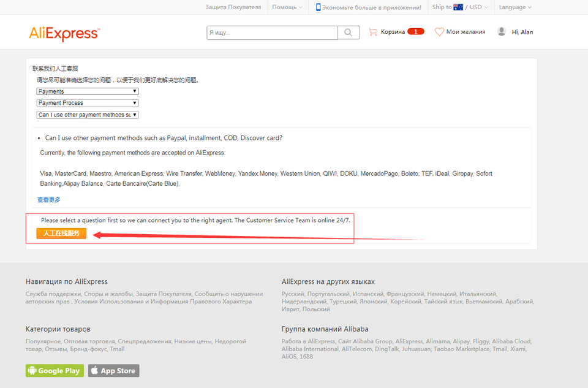This screenshot has width=588, height=388.
Task: Open the Оптовая торговля category link
Action: click(89, 341)
